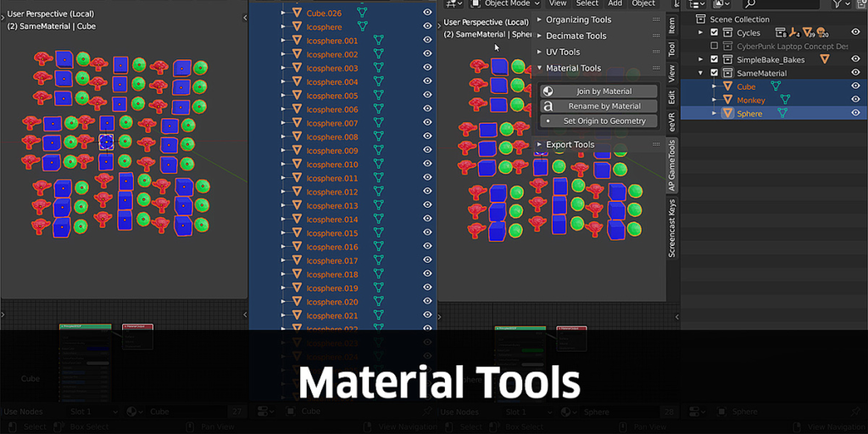
Task: Enable the CyberPunk Laptop Concept collection checkbox
Action: 714,47
